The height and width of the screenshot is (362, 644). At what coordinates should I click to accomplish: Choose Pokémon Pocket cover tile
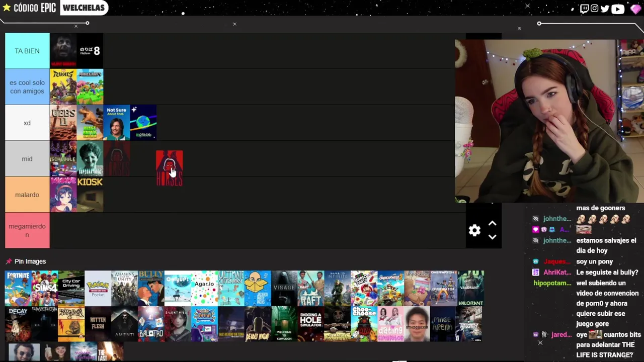pyautogui.click(x=98, y=288)
